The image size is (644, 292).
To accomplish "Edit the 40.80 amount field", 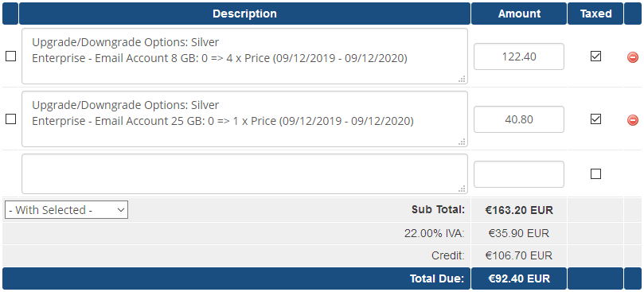I will pos(519,119).
